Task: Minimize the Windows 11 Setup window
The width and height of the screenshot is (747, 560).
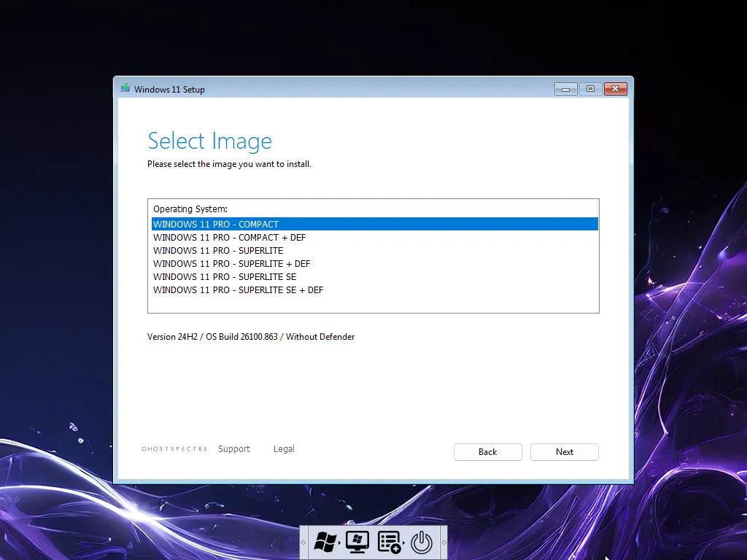Action: [x=566, y=89]
